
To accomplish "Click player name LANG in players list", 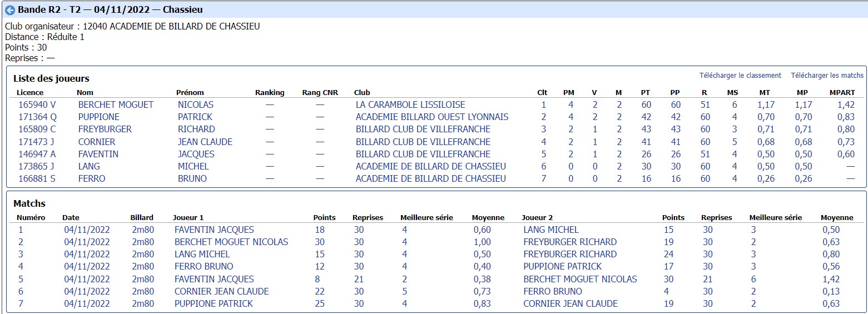I will [x=89, y=166].
